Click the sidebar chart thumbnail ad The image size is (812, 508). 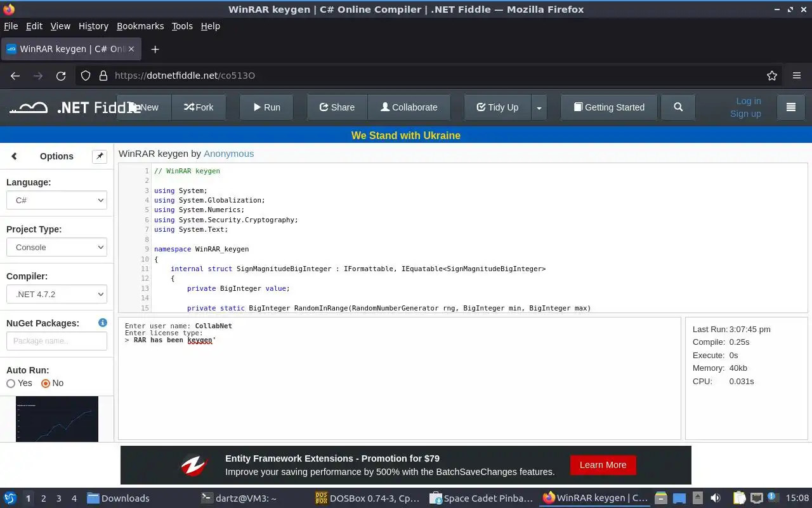click(57, 419)
